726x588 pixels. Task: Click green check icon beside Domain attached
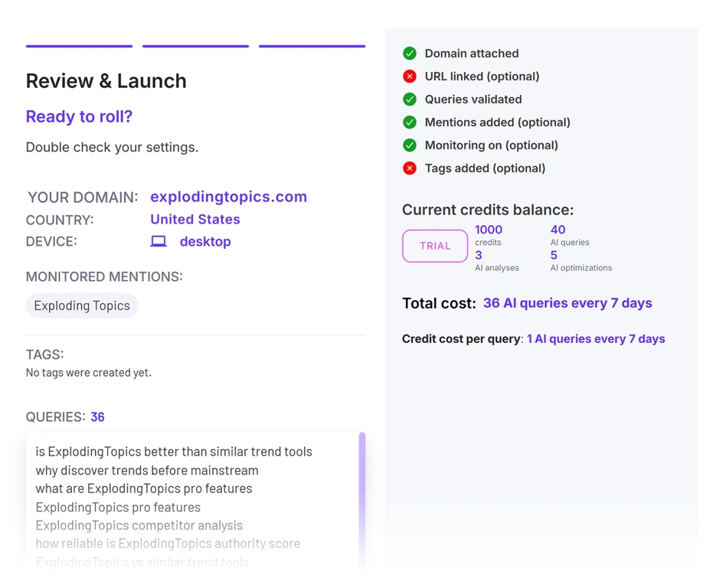click(410, 54)
